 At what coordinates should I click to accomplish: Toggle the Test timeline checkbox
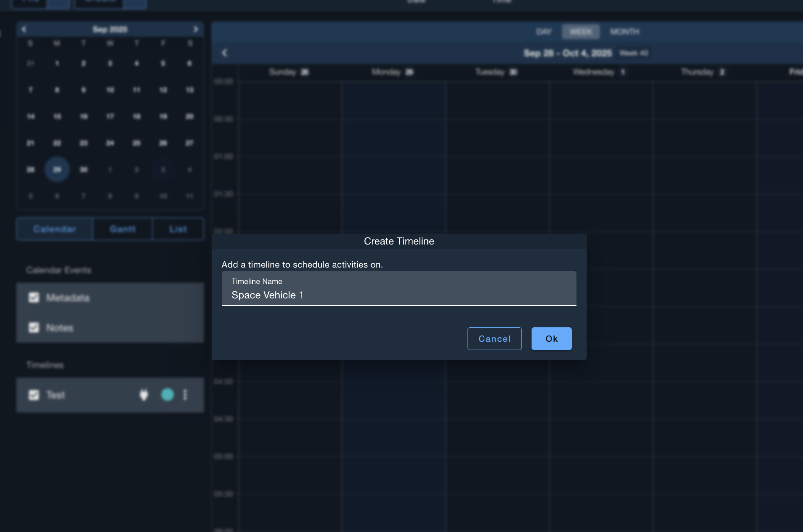click(34, 395)
